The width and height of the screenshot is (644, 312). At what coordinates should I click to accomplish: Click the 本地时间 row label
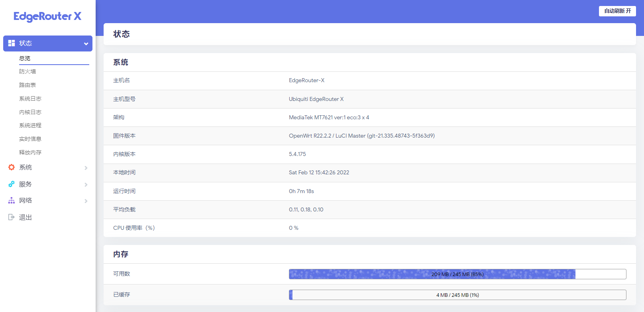pyautogui.click(x=124, y=172)
